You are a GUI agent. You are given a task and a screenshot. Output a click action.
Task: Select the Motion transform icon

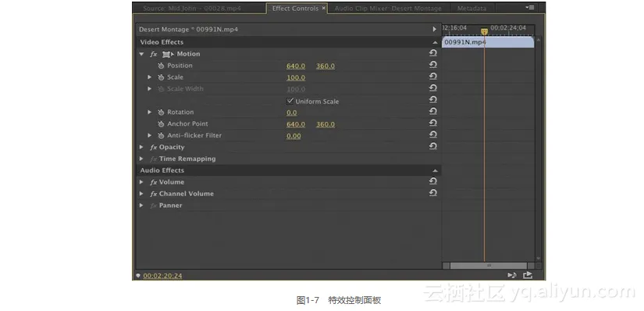(168, 54)
